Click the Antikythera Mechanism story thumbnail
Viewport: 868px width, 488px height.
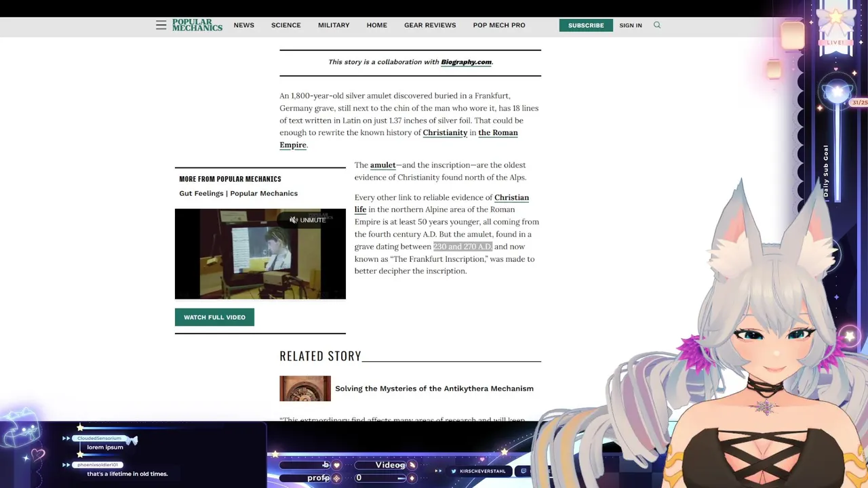pyautogui.click(x=305, y=388)
